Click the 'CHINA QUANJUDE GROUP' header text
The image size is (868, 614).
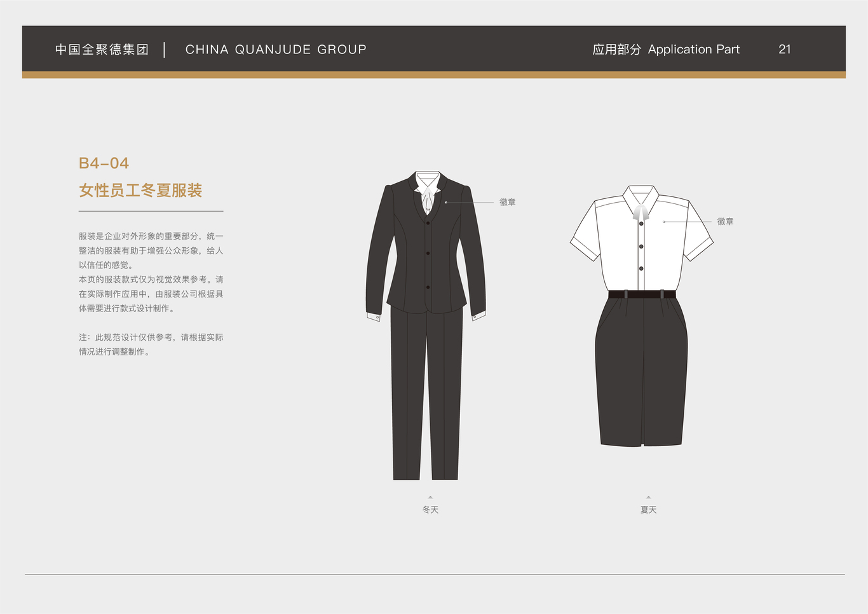pos(276,50)
